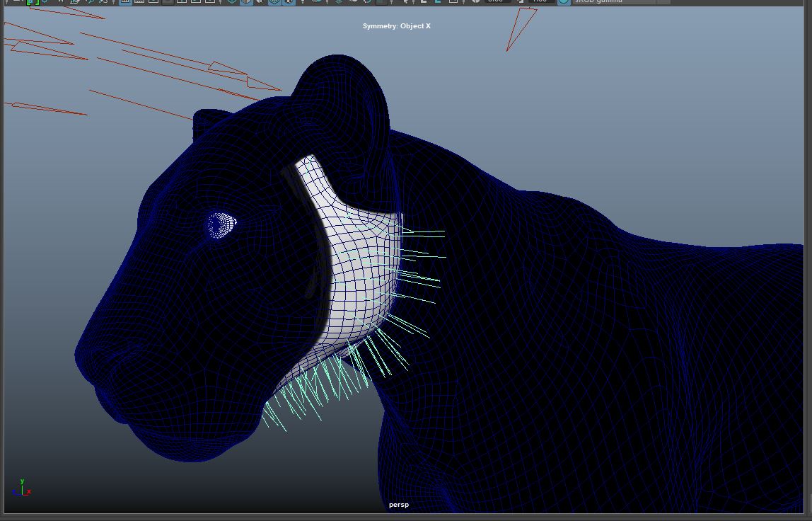Click the persp camera label
812x521 pixels.
(399, 505)
